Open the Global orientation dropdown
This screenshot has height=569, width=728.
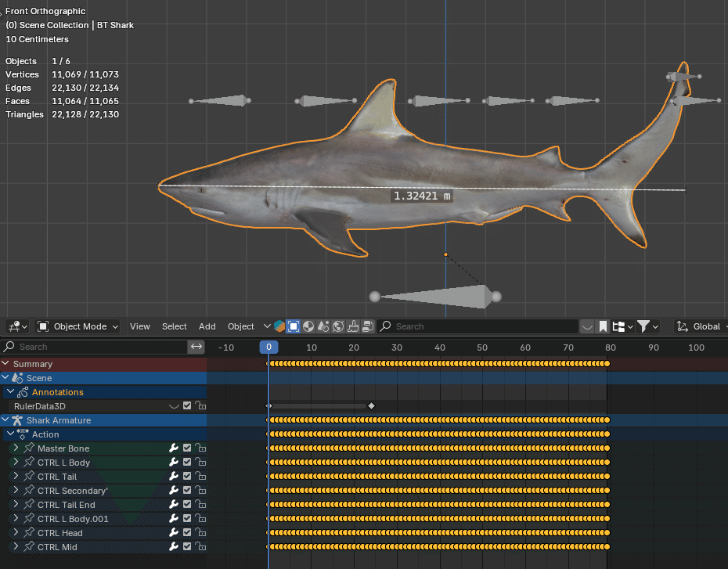coord(701,326)
